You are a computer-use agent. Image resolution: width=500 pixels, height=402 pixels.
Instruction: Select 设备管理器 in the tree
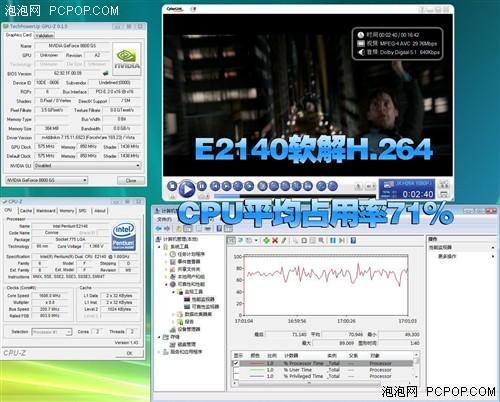(x=189, y=329)
